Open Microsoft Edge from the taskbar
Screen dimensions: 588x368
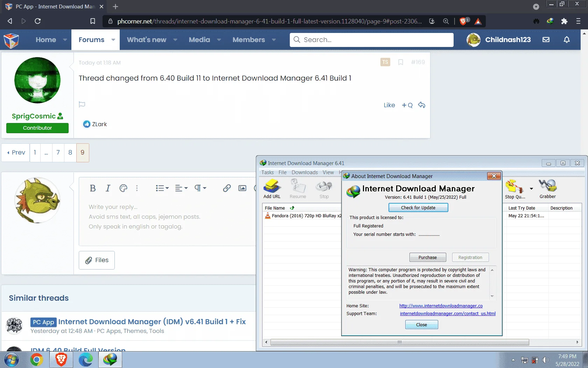85,360
